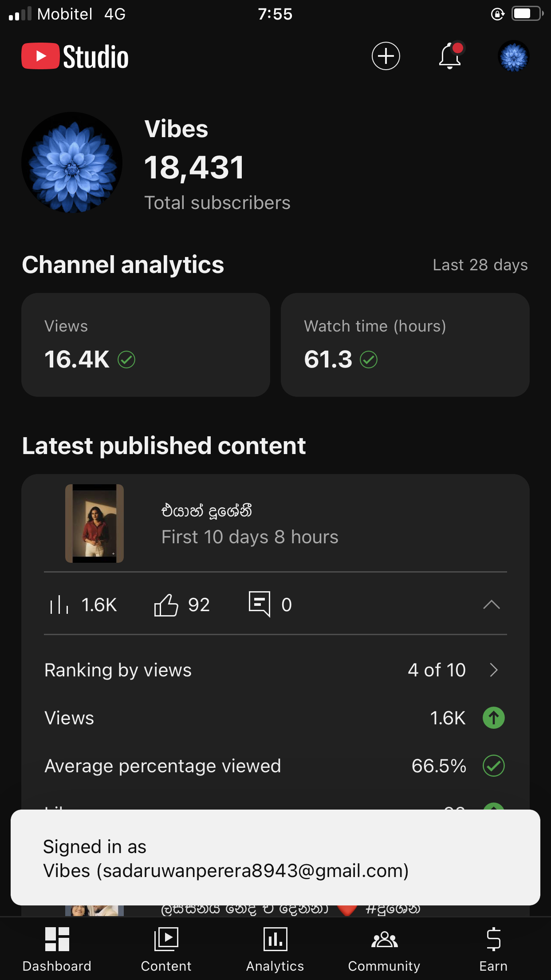Open Ranking by views chevron
551x980 pixels.
(x=493, y=670)
